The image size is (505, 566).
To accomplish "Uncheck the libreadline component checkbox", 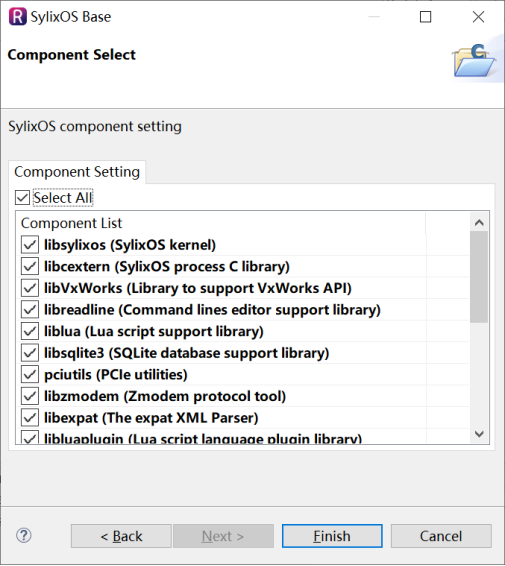I will pyautogui.click(x=30, y=310).
